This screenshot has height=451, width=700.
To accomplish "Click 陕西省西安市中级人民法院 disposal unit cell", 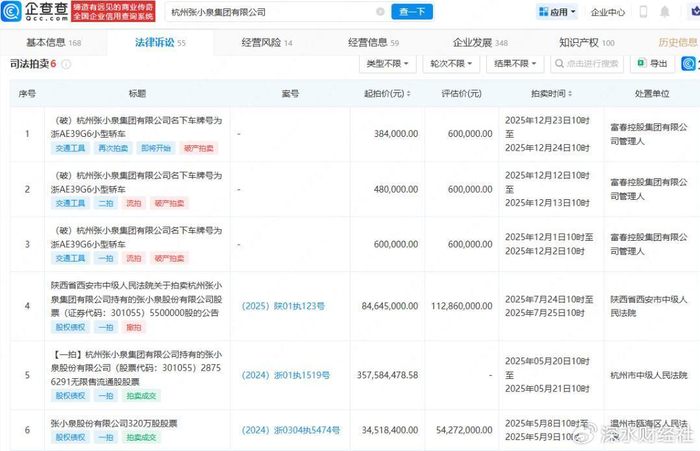I will (x=649, y=306).
